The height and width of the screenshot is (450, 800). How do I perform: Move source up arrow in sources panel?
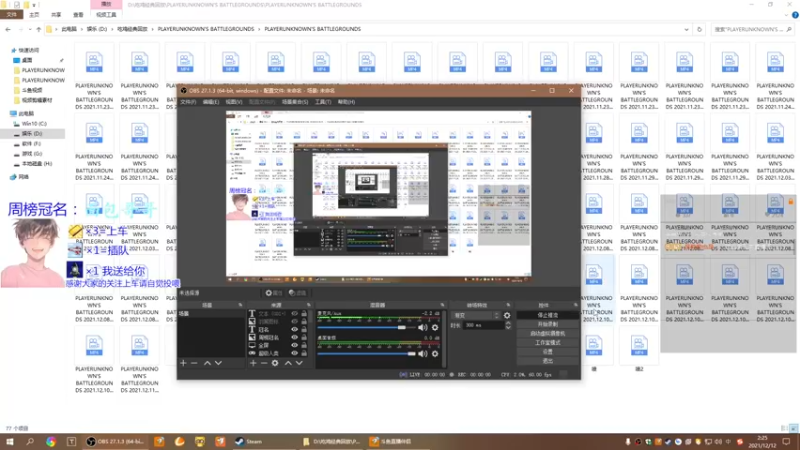288,363
